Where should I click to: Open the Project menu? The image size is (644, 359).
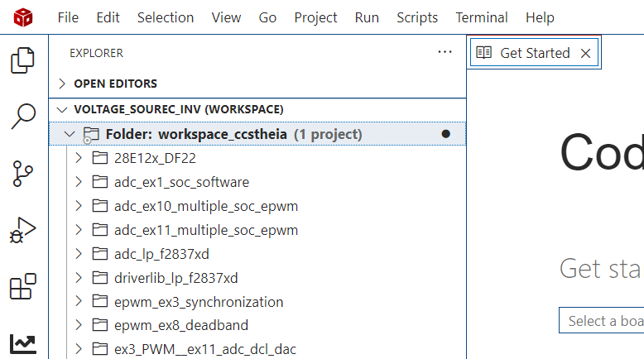tap(315, 17)
